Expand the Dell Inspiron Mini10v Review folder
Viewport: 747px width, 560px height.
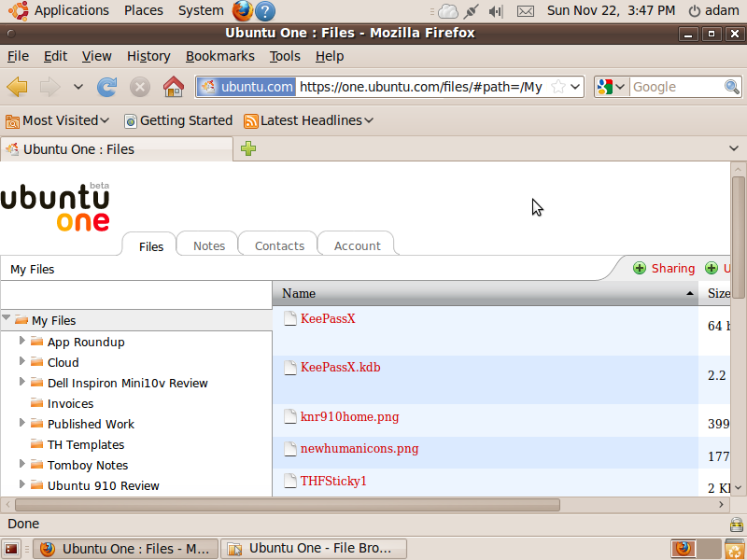pos(21,381)
